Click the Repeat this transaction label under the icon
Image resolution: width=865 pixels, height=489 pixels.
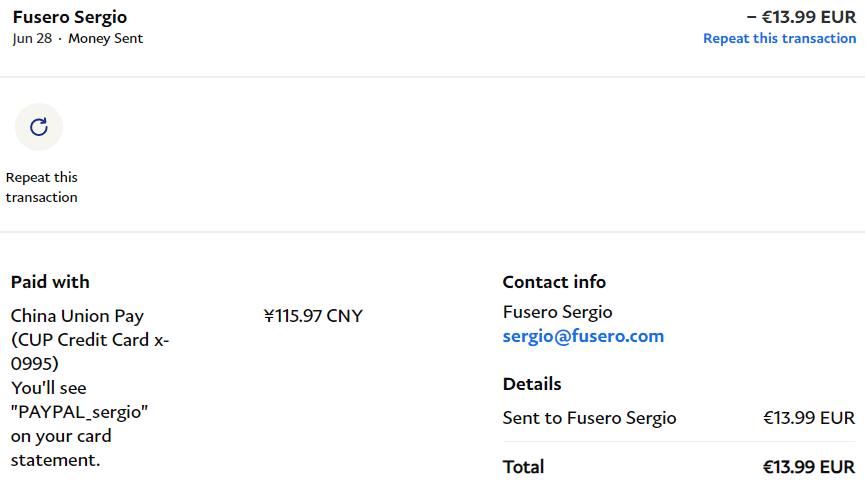point(42,187)
